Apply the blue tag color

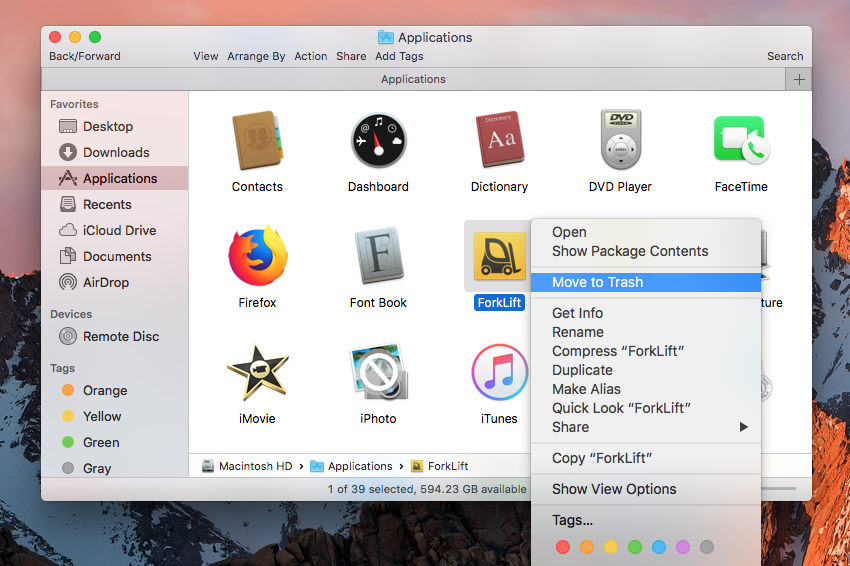point(659,547)
